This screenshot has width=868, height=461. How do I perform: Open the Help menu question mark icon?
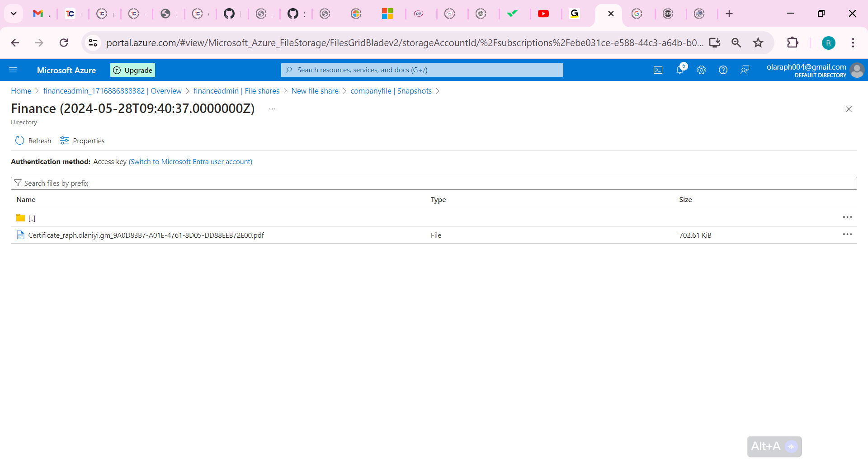723,70
